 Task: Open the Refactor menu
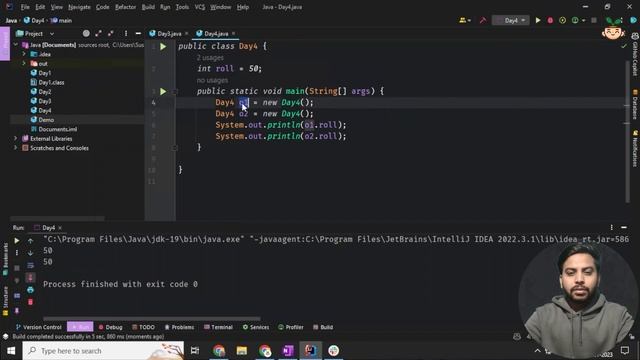pyautogui.click(x=125, y=7)
